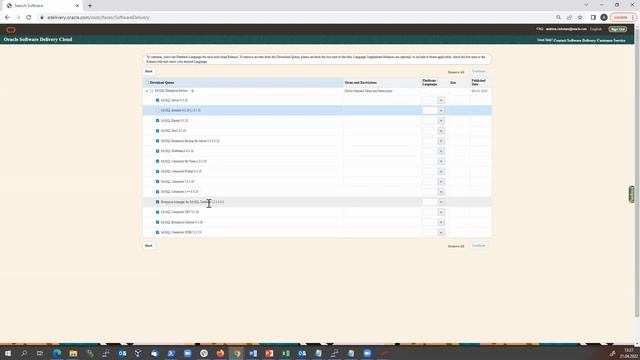
Task: Open the green feedback tab on right edge
Action: [631, 194]
